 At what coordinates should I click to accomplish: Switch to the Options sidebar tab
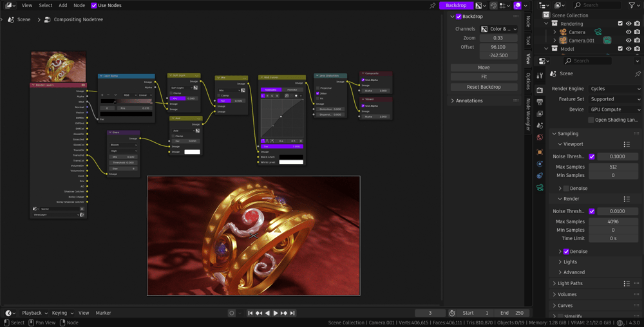click(x=528, y=81)
